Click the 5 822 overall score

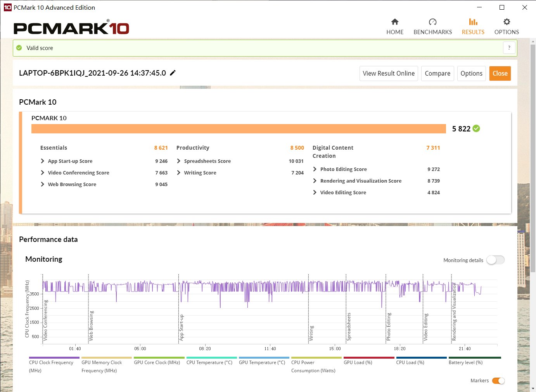tap(461, 129)
